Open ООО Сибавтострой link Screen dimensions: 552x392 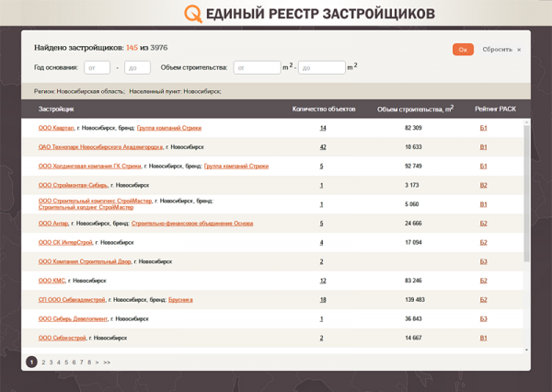click(63, 338)
